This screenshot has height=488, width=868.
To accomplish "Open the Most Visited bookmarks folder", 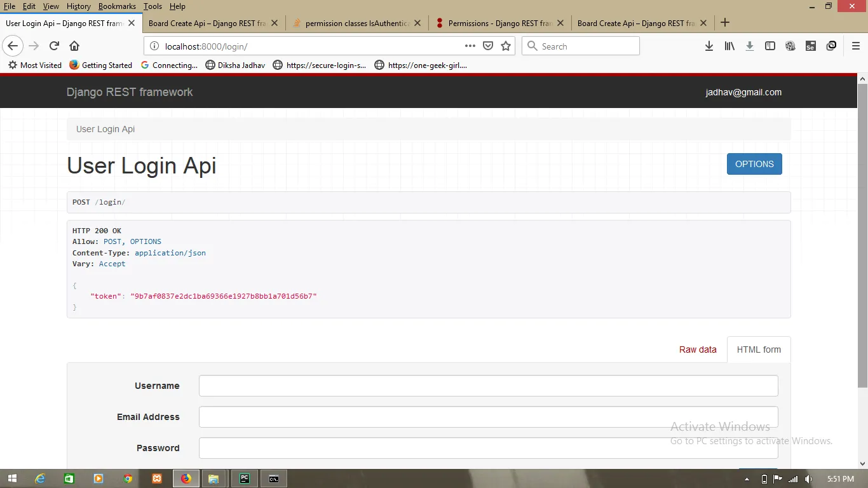I will point(35,65).
